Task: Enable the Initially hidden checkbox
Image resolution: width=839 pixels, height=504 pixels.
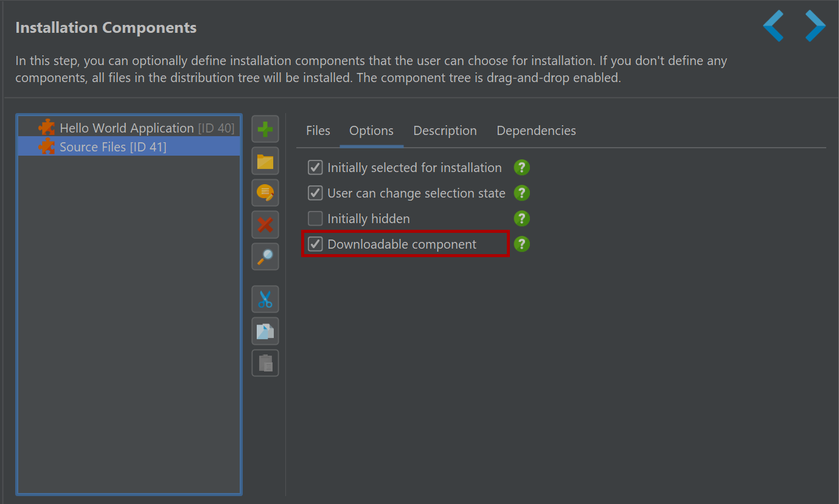Action: point(315,218)
